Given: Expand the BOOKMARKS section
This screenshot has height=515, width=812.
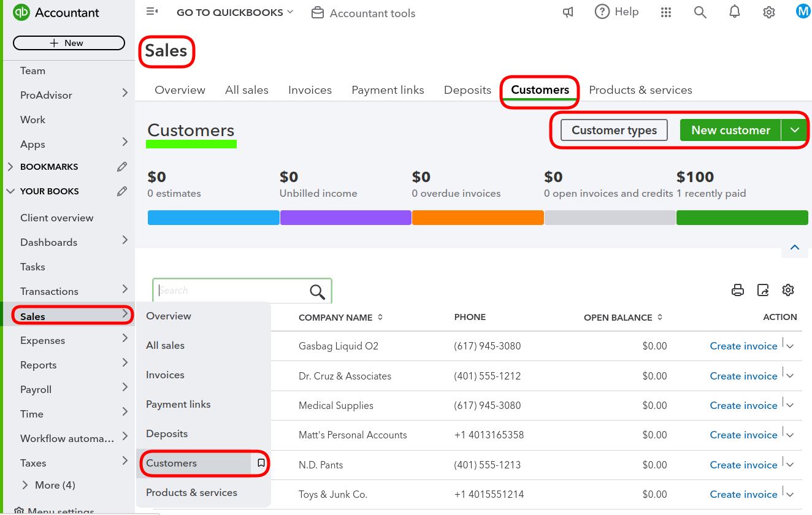Looking at the screenshot, I should tap(10, 167).
